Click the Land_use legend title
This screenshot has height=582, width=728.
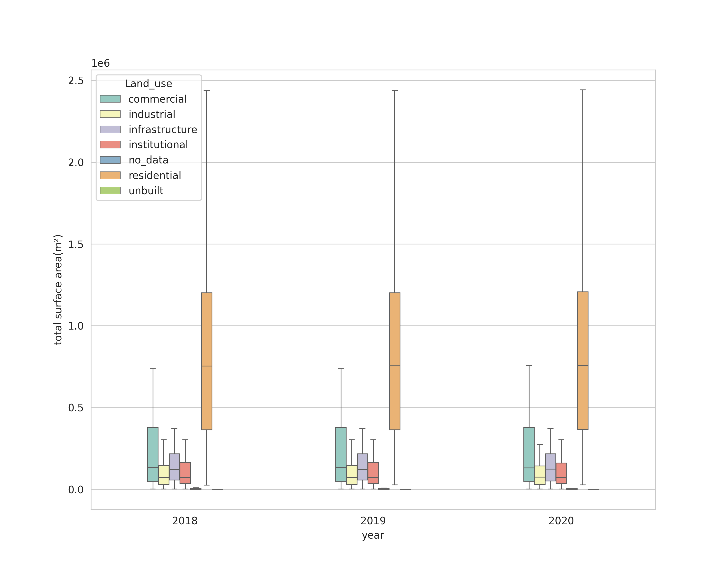(x=149, y=84)
